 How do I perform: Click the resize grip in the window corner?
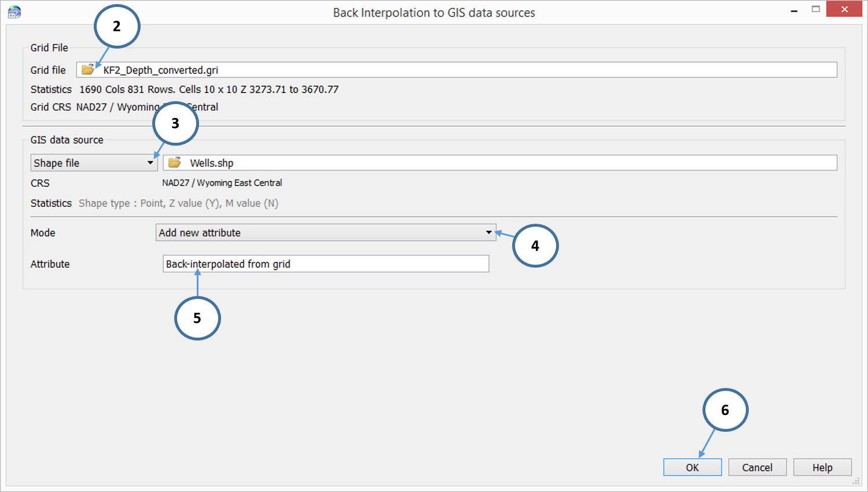coord(856,481)
